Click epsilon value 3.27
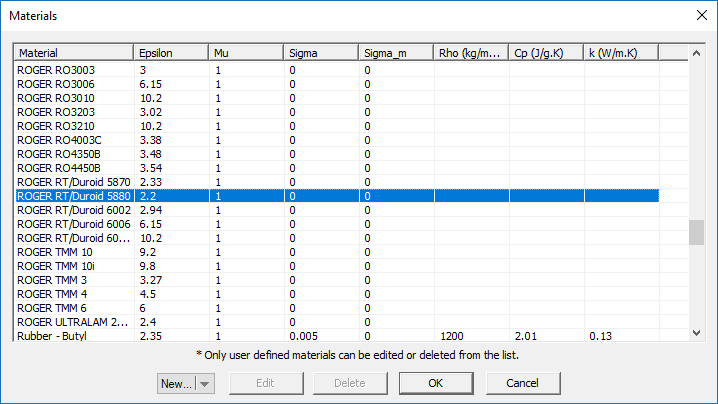 [151, 280]
